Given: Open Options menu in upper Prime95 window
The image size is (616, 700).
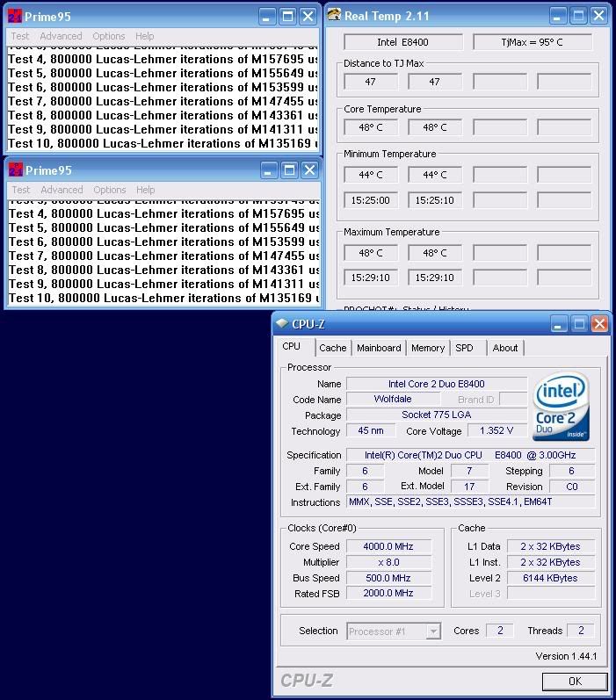Looking at the screenshot, I should point(109,36).
